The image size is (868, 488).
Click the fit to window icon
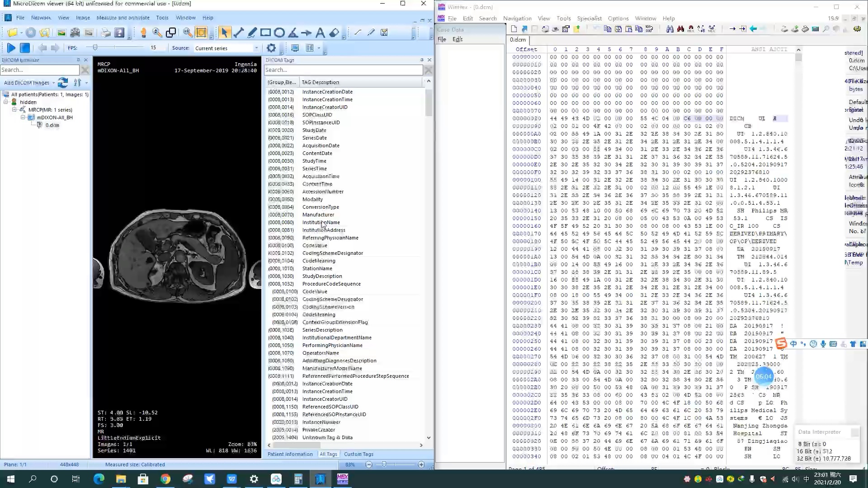(x=201, y=33)
